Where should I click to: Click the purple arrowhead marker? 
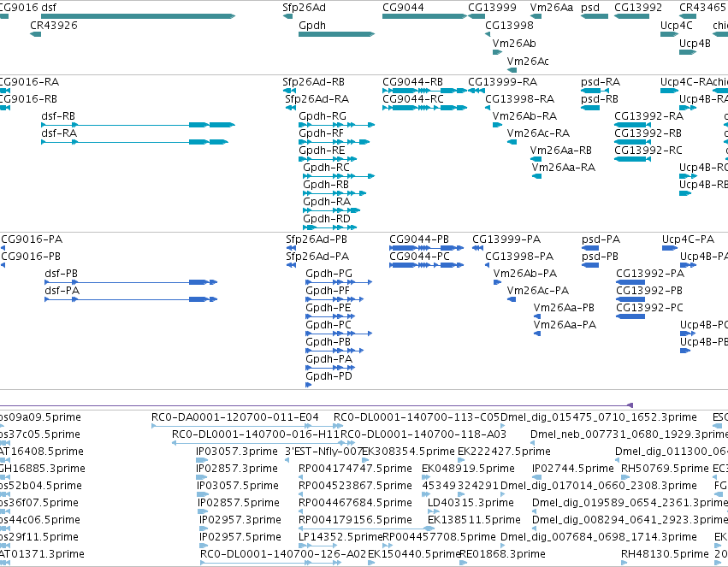coord(630,405)
